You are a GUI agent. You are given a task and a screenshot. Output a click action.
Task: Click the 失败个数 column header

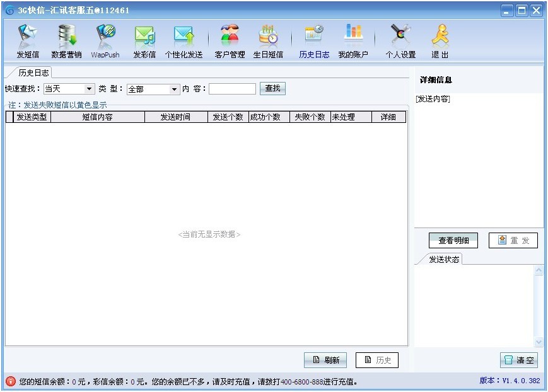310,117
